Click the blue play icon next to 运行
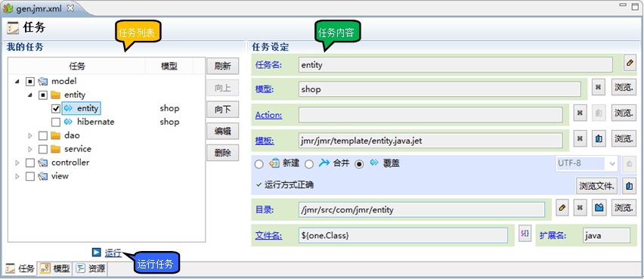Viewport: 644px width, 279px height. 97,253
